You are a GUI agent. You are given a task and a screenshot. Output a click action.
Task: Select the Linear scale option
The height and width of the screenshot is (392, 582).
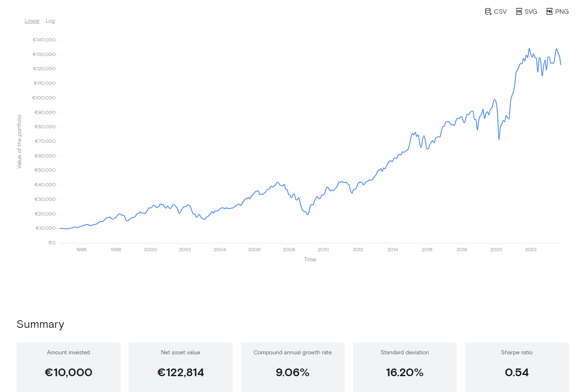point(32,21)
